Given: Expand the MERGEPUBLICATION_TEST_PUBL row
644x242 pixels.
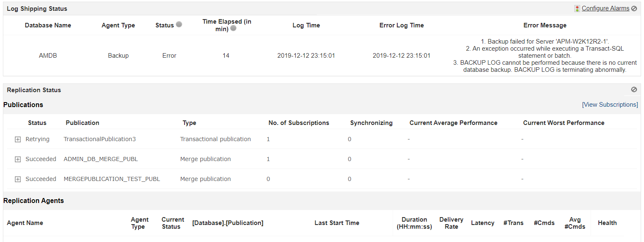Looking at the screenshot, I should pyautogui.click(x=17, y=179).
